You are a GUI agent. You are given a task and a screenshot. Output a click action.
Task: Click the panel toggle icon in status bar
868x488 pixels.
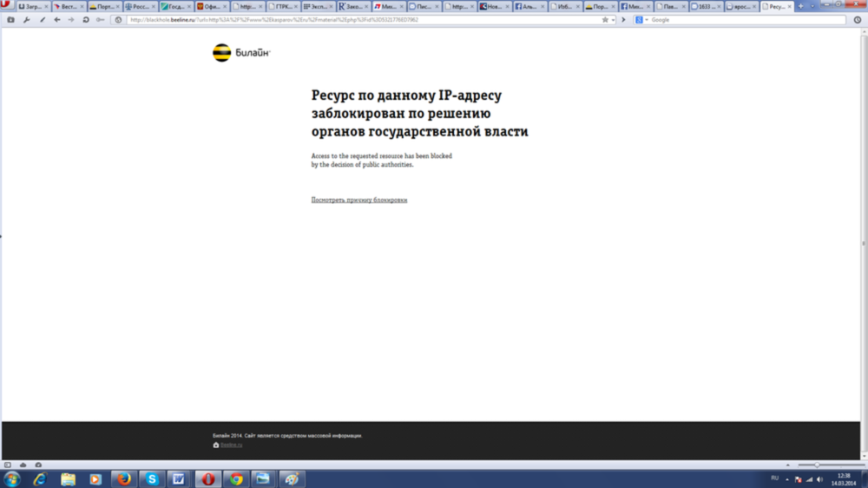7,465
